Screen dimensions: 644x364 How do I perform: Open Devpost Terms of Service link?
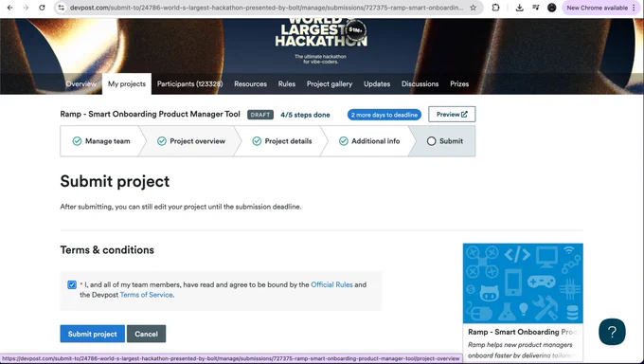point(146,295)
